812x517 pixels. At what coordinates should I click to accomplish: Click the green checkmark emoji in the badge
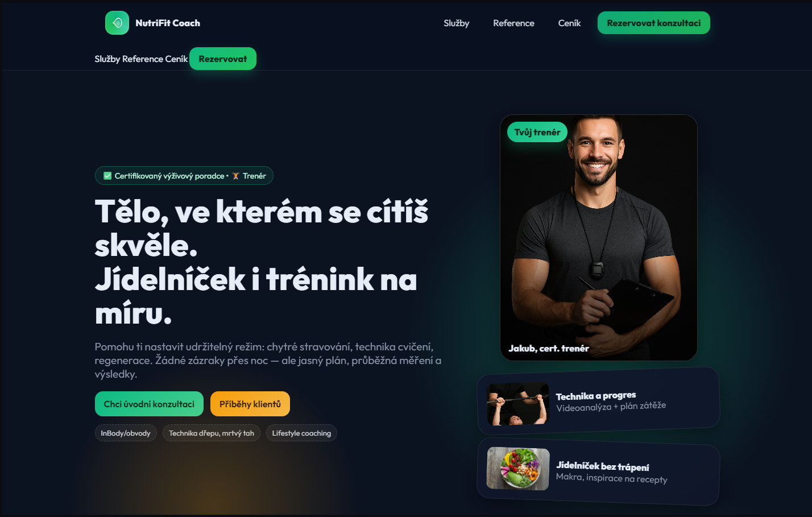click(x=107, y=176)
